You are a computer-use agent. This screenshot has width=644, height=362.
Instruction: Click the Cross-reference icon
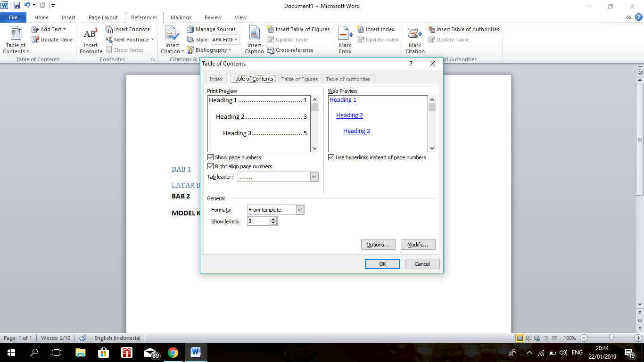pos(271,50)
